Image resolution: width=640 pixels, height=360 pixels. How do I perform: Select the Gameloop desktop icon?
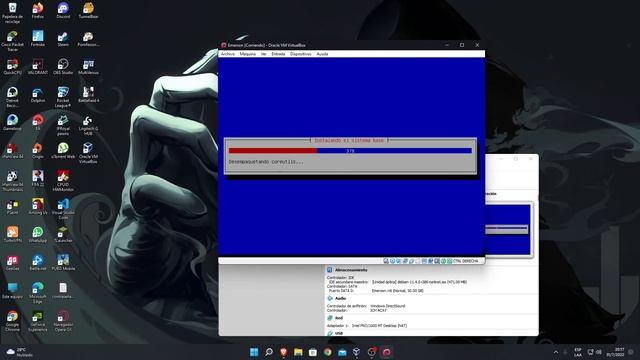12,122
